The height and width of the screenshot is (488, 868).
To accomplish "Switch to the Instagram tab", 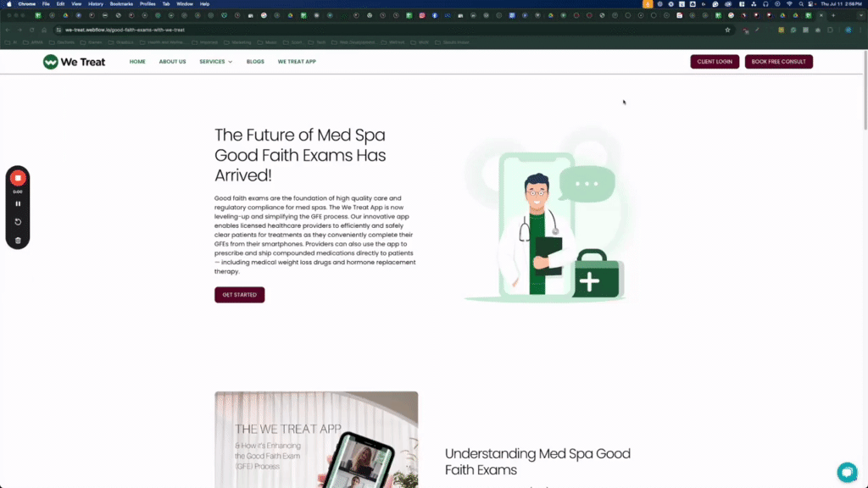I will [x=422, y=15].
